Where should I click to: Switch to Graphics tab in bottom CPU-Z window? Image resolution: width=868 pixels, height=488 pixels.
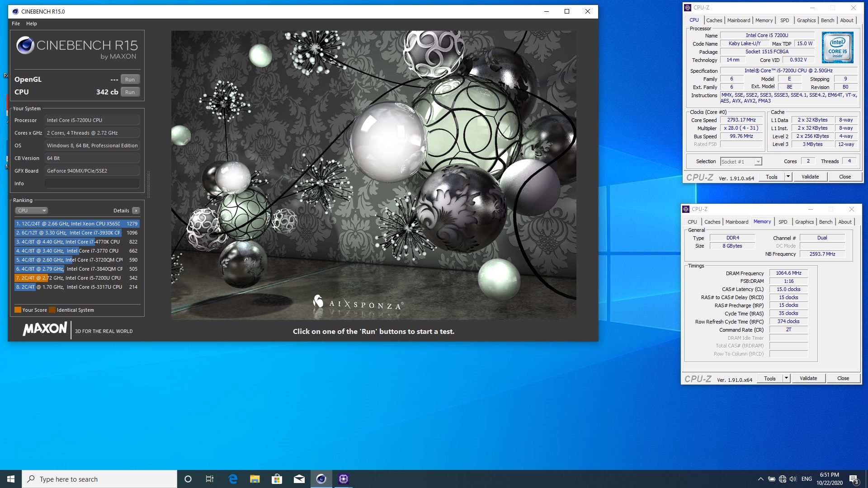coord(804,222)
